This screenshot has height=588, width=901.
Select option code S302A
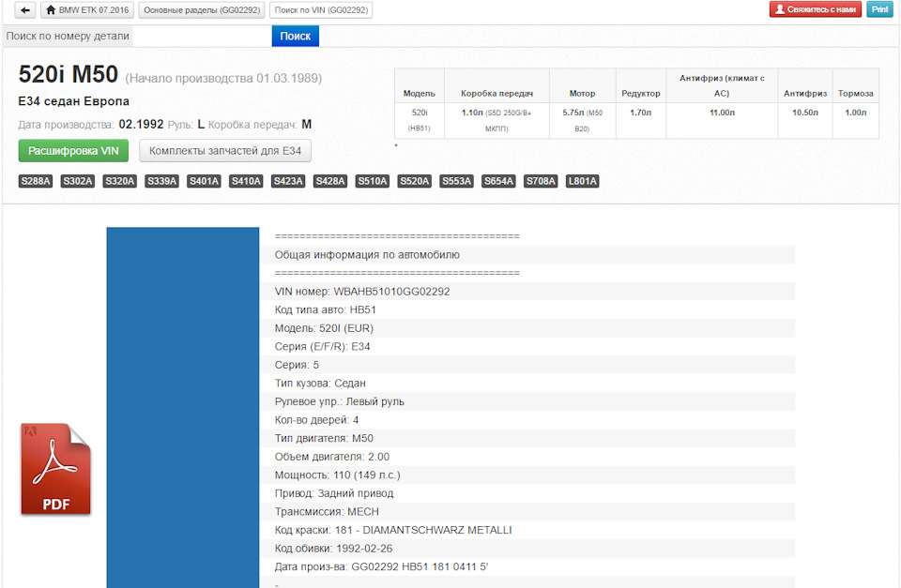pyautogui.click(x=78, y=181)
